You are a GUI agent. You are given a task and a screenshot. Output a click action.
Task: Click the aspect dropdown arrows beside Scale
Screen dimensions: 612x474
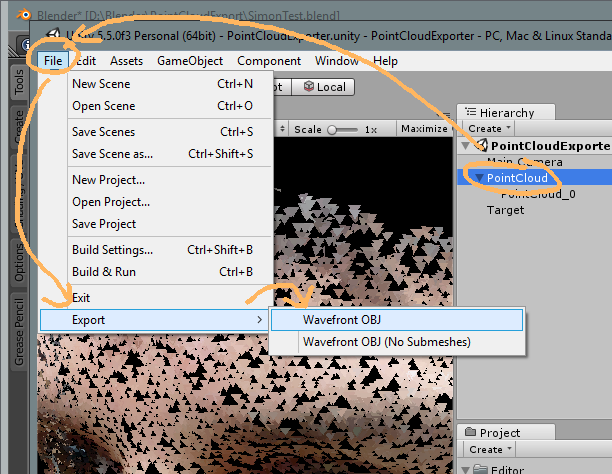tap(282, 129)
